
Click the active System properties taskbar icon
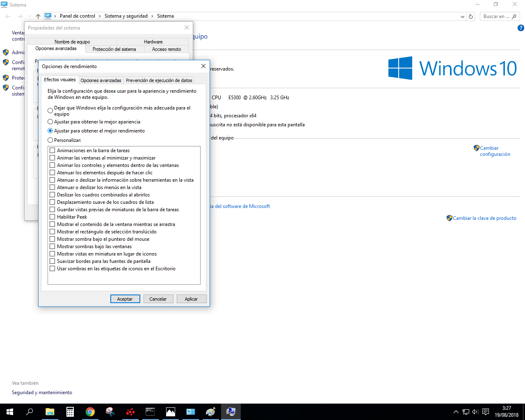coord(231,412)
